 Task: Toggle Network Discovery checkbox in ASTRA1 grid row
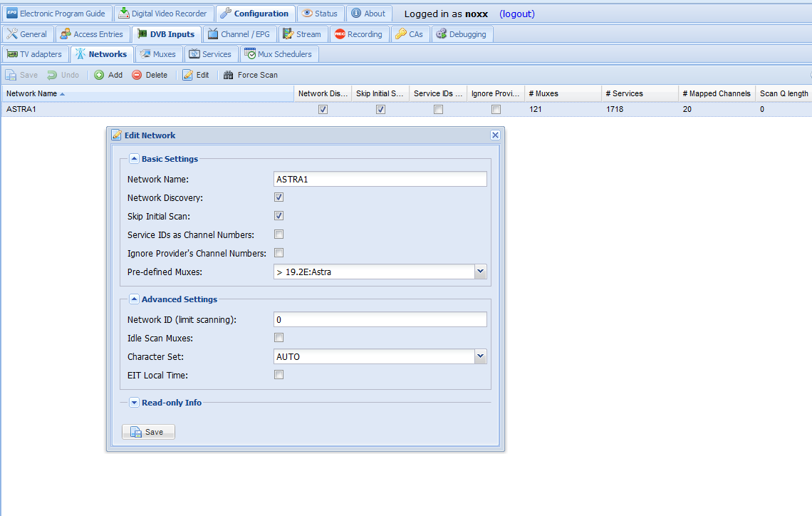pos(323,109)
